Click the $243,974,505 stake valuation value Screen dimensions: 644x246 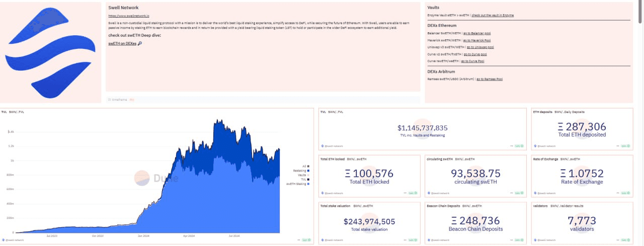[x=369, y=221]
